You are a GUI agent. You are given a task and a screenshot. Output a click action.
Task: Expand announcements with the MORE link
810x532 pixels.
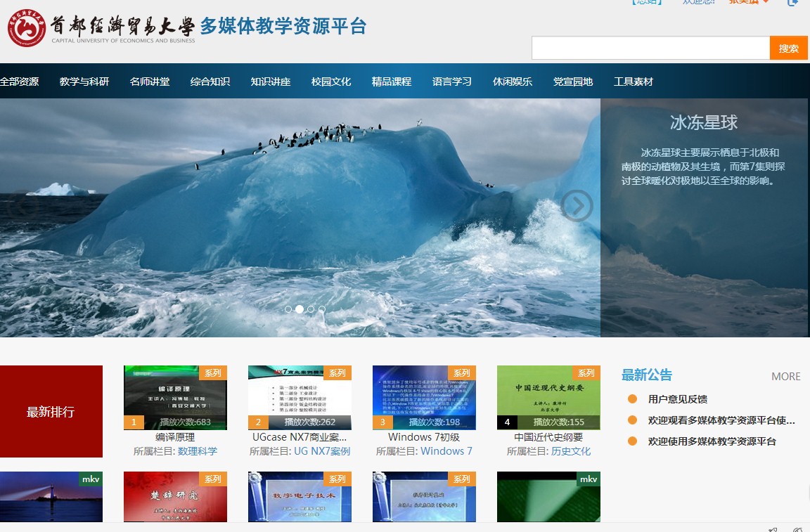click(x=785, y=377)
